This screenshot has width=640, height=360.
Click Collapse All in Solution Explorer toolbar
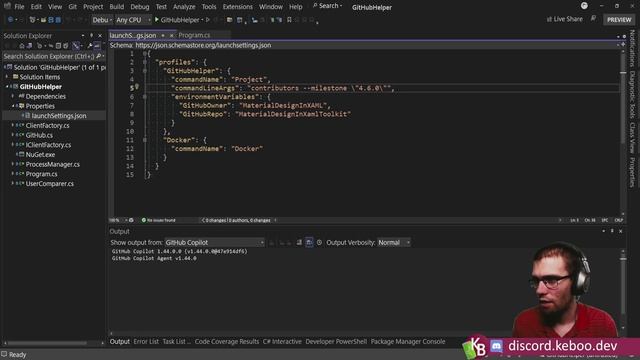[x=58, y=46]
